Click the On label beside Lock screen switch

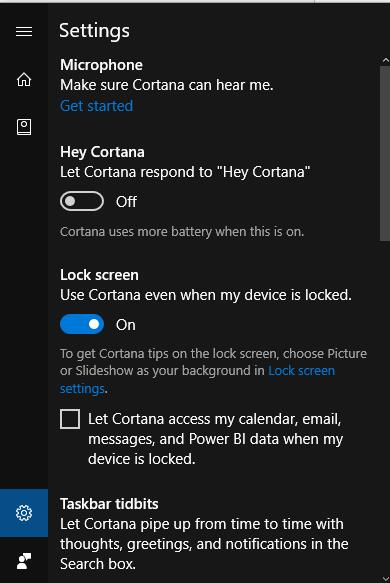click(x=126, y=325)
